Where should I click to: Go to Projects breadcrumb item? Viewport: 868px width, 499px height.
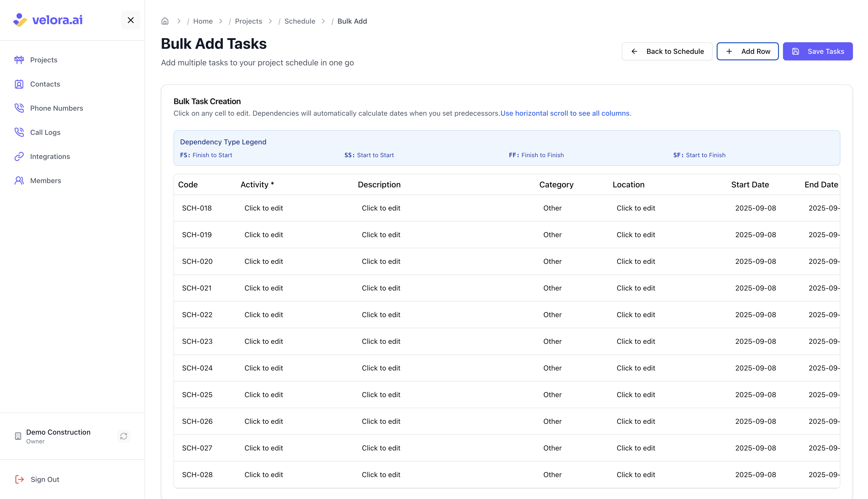pos(248,21)
